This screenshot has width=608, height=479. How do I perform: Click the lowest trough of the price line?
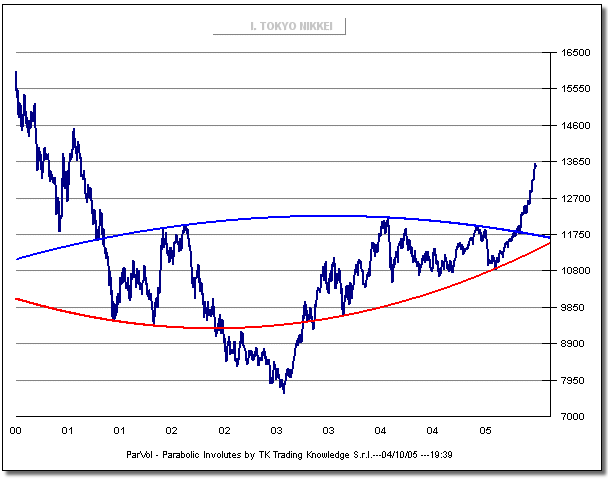[x=283, y=392]
